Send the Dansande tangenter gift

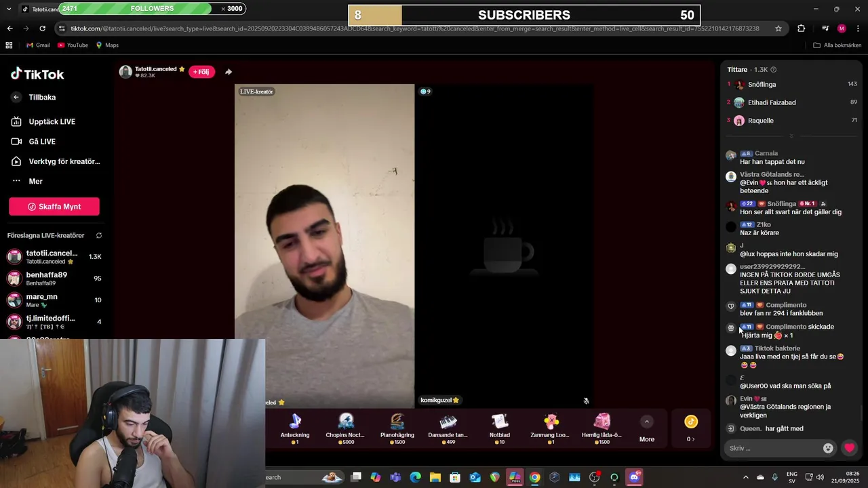[448, 428]
